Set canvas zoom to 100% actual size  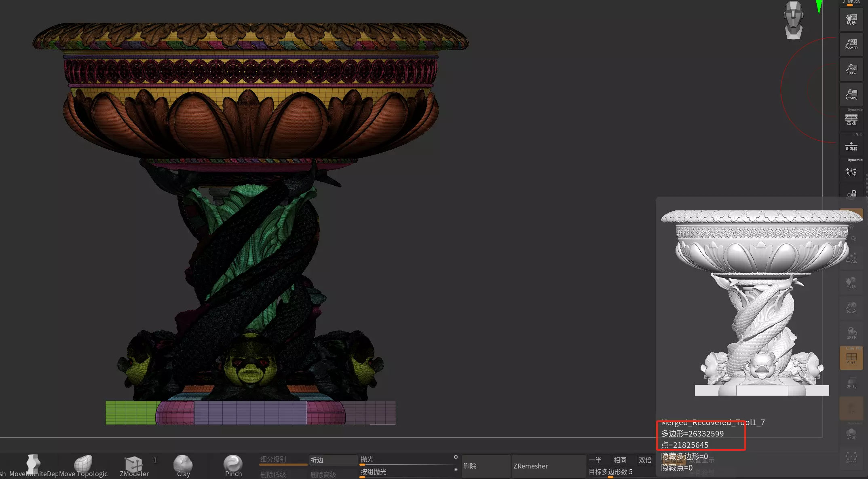pos(851,69)
